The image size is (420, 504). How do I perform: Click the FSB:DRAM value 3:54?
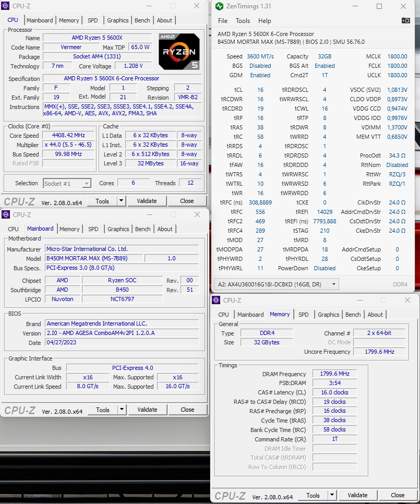pos(334,383)
